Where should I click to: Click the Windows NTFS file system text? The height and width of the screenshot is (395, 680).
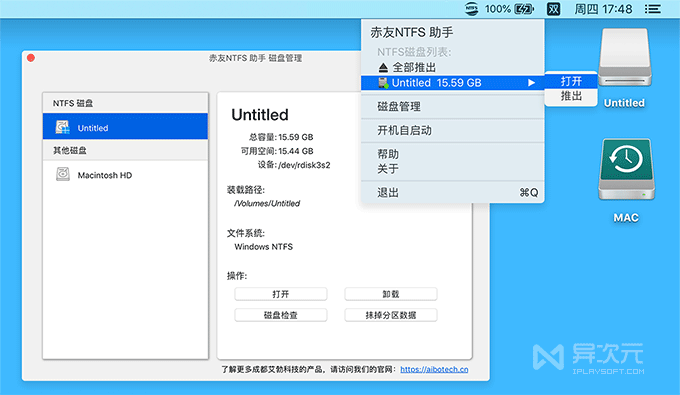tap(263, 247)
